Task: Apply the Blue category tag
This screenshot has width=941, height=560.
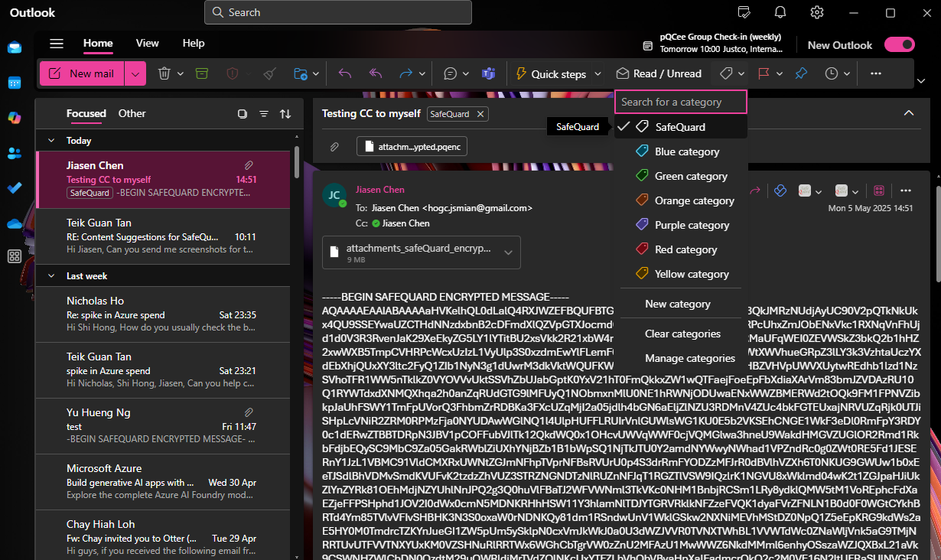Action: click(x=681, y=151)
